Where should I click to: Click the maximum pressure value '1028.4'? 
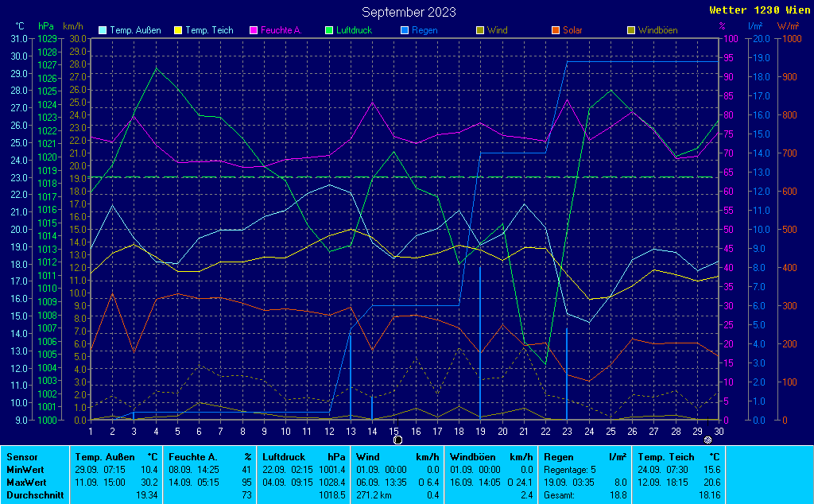332,483
